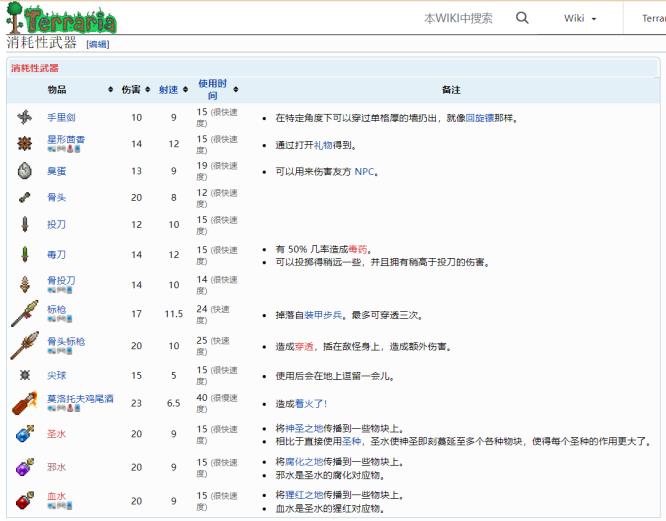666x521 pixels.
Task: Open the Terraria wiki logo home
Action: tap(62, 19)
